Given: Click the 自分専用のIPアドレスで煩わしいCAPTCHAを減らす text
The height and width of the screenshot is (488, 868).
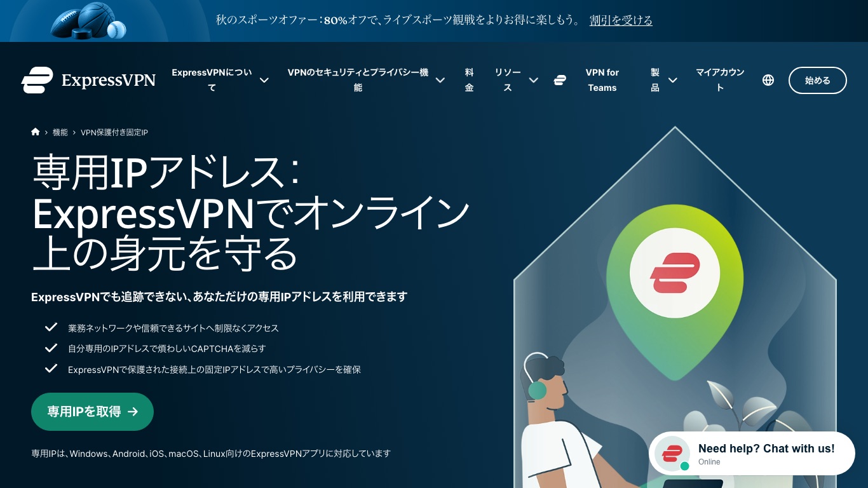Looking at the screenshot, I should click(x=166, y=348).
